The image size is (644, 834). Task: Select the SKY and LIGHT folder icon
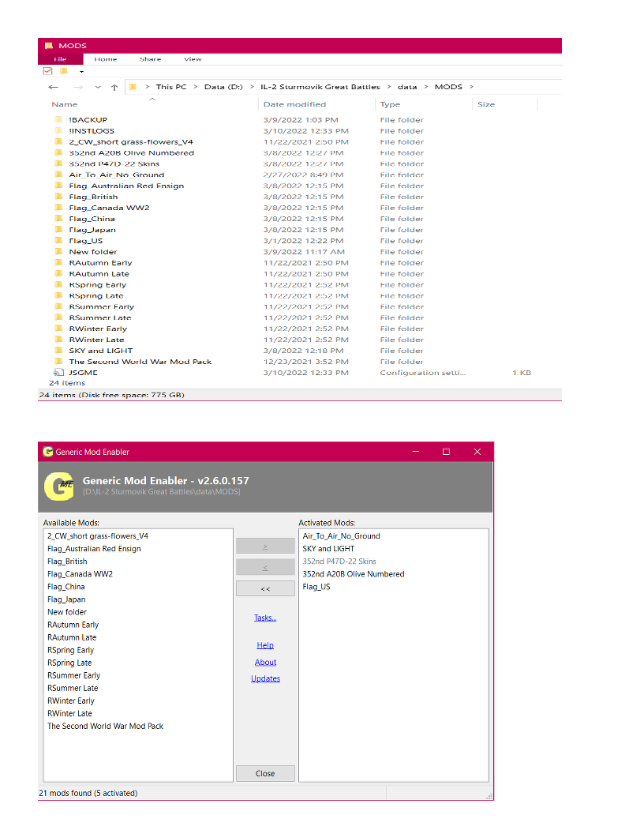pos(58,351)
